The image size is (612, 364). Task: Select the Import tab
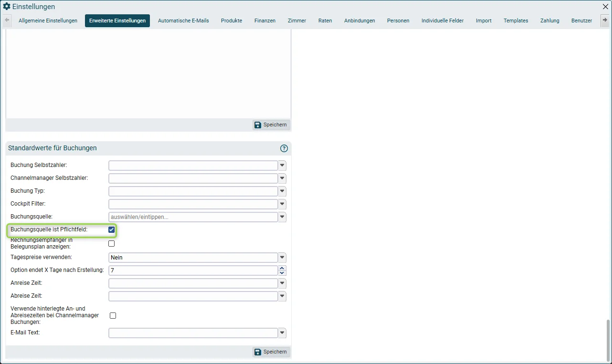pos(484,21)
